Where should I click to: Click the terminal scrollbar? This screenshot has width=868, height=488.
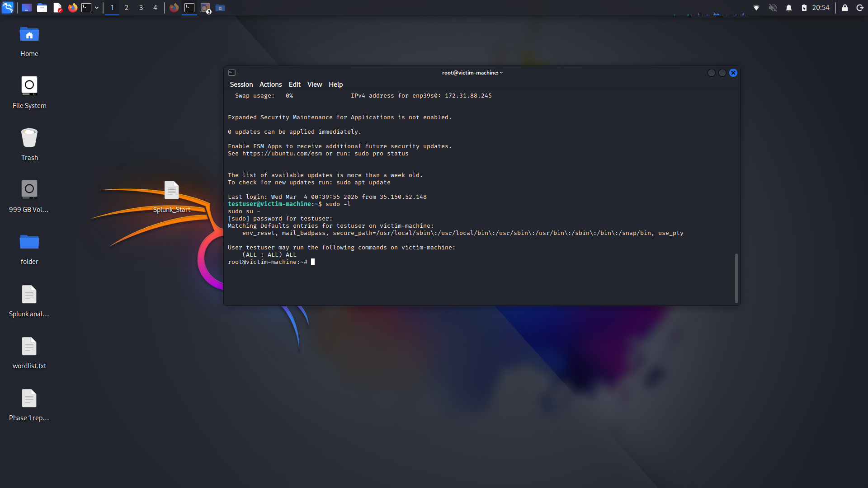736,277
